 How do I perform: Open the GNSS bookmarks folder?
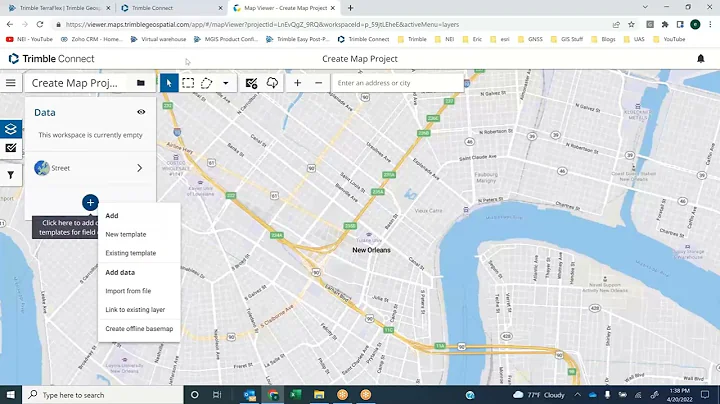(x=530, y=39)
